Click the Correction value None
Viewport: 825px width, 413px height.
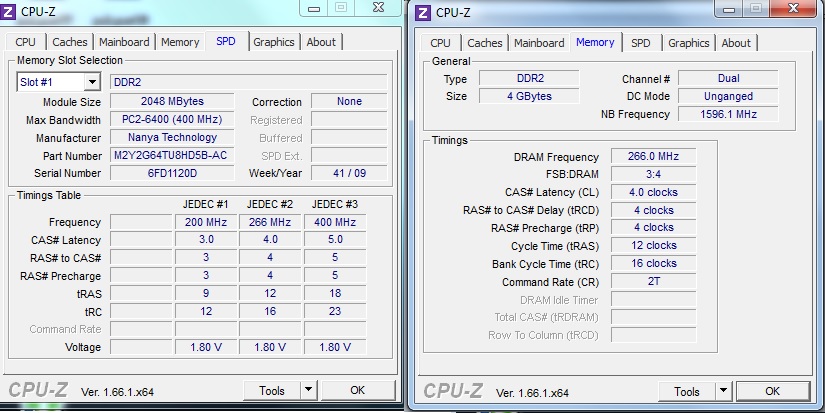click(349, 101)
